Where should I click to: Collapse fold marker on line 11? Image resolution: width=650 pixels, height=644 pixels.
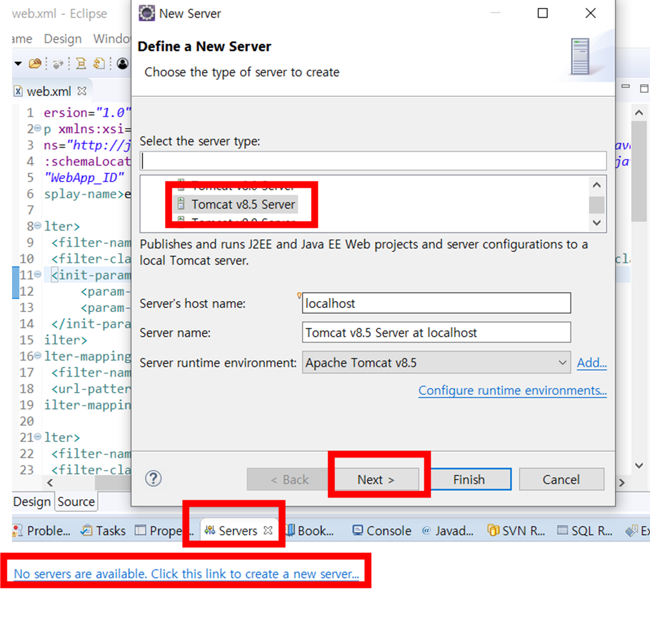click(38, 274)
